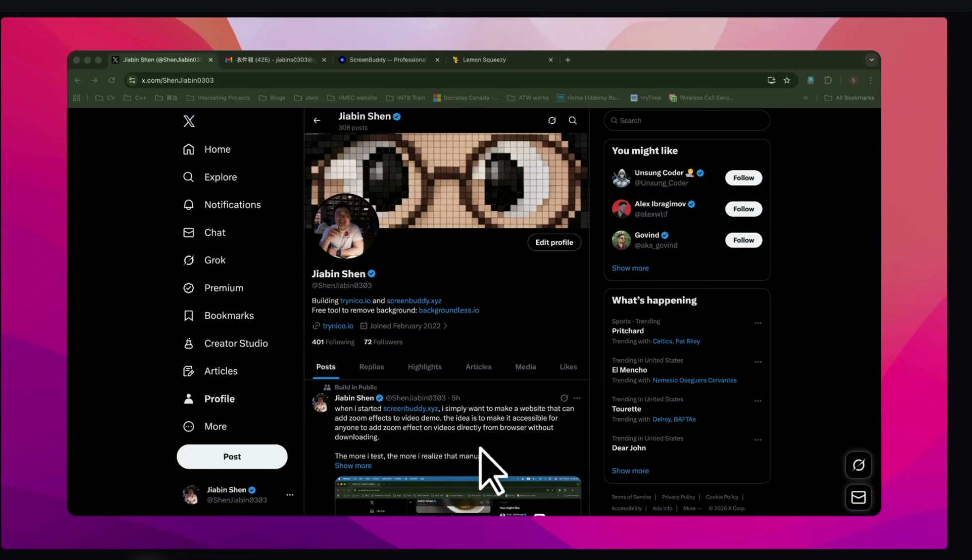
Task: Open Celtics trending link
Action: pyautogui.click(x=662, y=342)
